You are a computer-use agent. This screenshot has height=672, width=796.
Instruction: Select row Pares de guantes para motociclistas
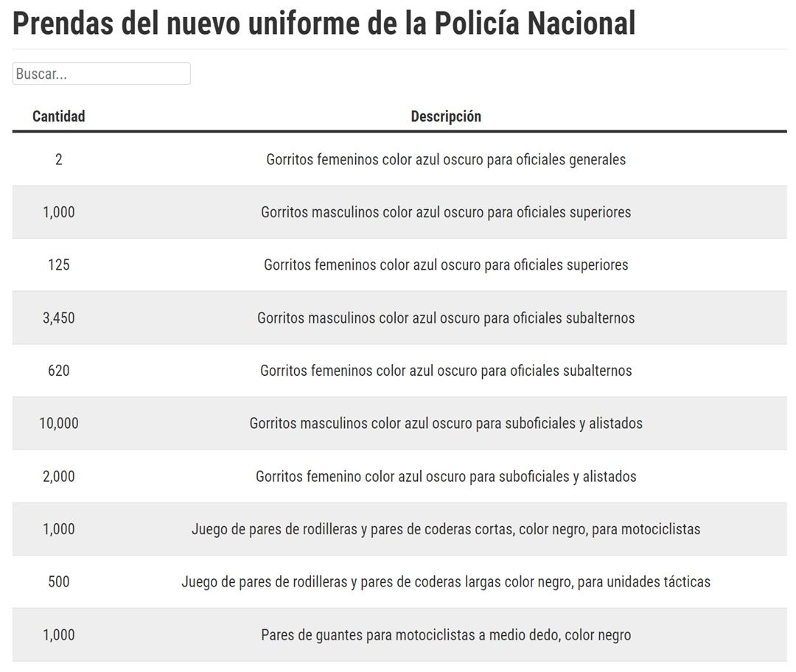pos(399,634)
